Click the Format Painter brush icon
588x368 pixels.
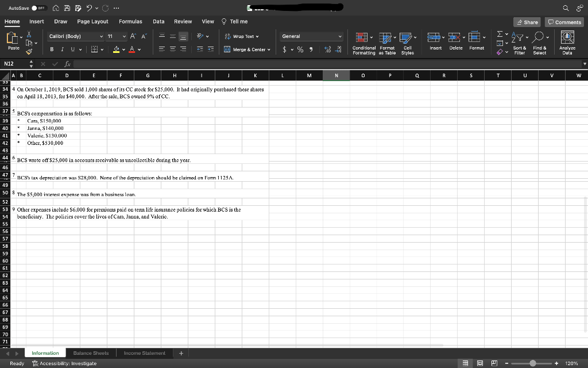(x=29, y=51)
